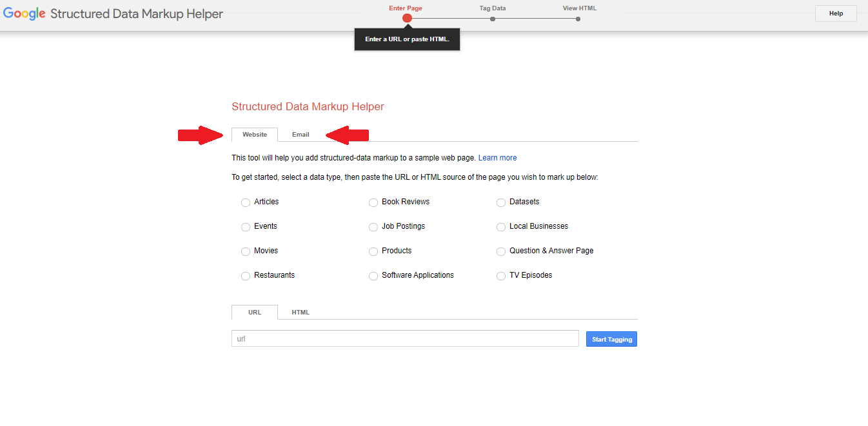Select the Articles radio button

[x=246, y=202]
